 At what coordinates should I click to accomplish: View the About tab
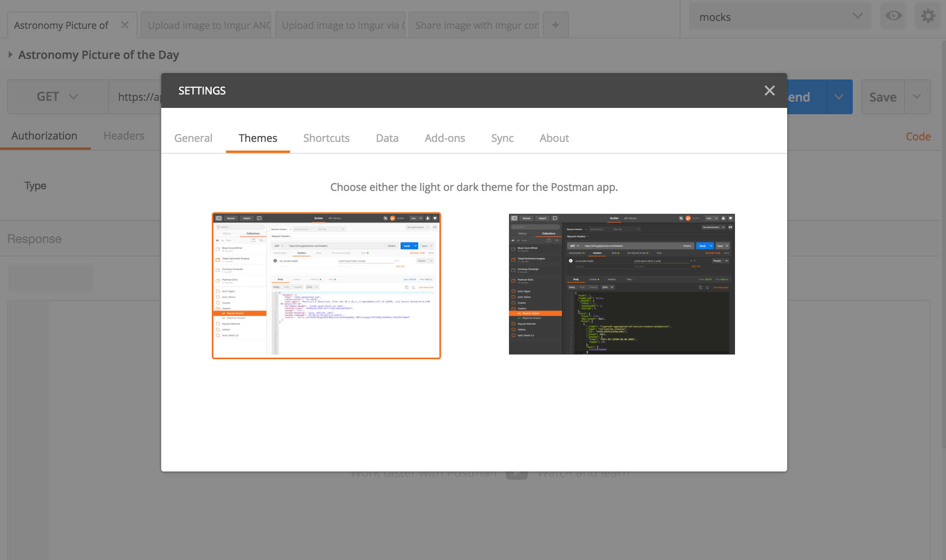(x=554, y=138)
